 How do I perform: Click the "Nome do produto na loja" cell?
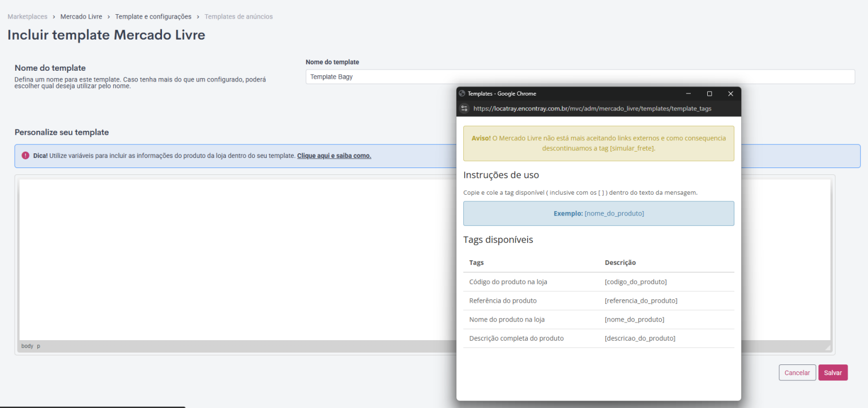[x=507, y=320]
